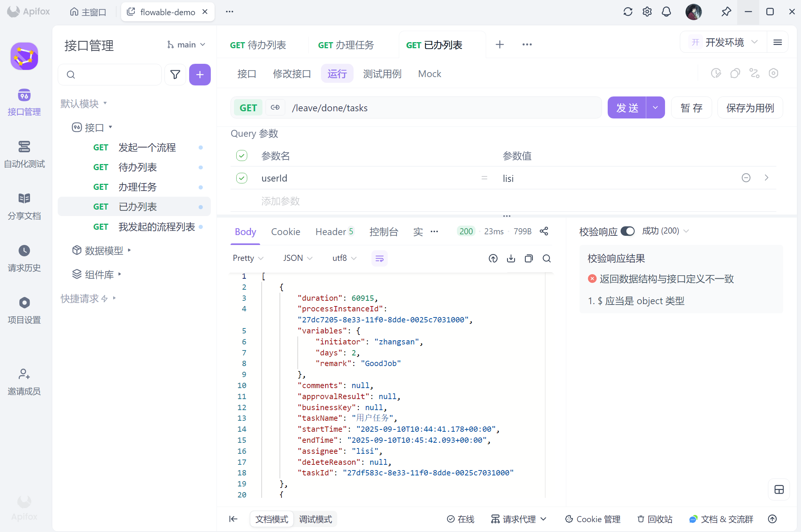Copy the response body content
The height and width of the screenshot is (532, 801).
point(529,259)
